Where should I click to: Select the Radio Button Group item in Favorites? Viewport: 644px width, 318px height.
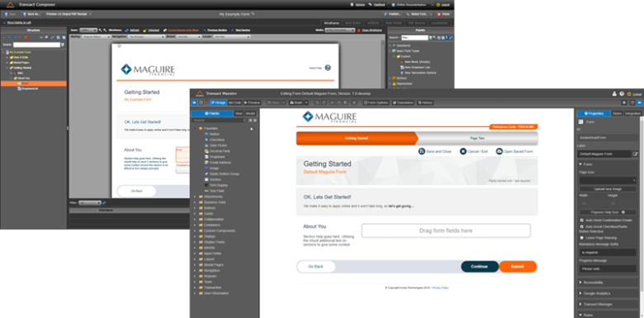pyautogui.click(x=225, y=174)
